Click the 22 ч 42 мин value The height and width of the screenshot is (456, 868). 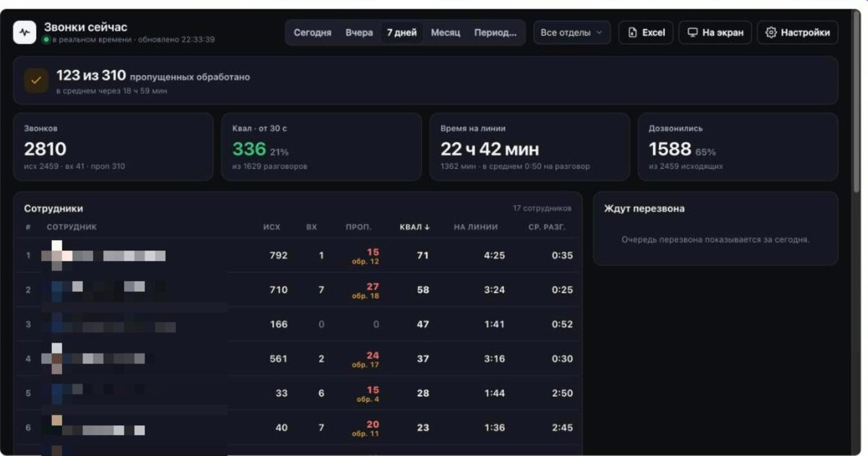coord(490,150)
